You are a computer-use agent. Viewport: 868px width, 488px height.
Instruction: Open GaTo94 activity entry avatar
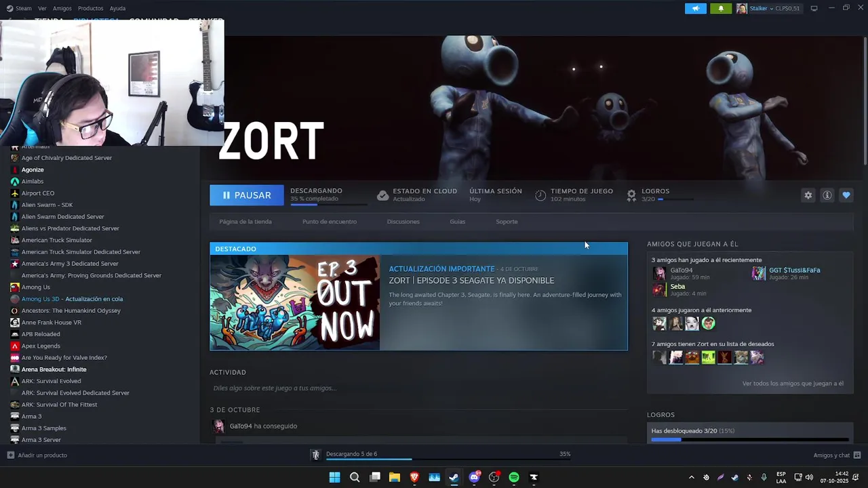point(218,426)
